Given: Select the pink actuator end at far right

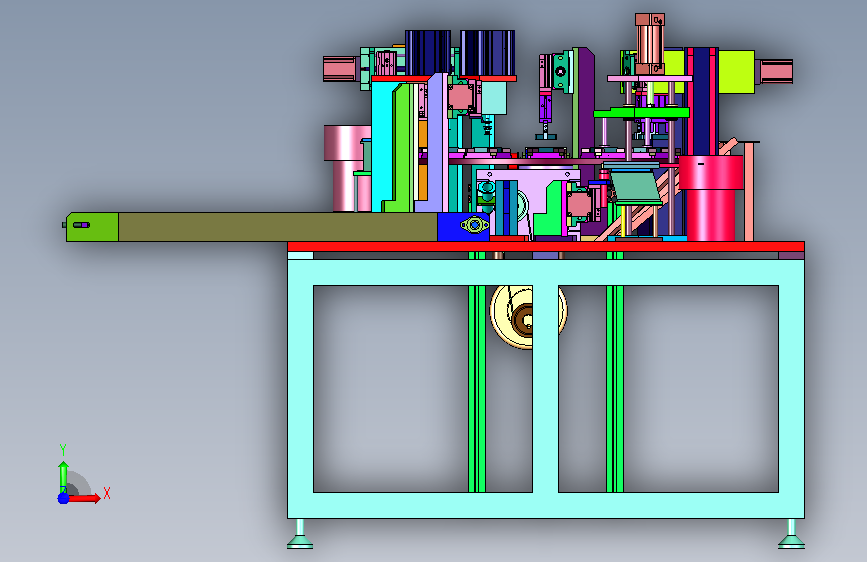Looking at the screenshot, I should [776, 72].
